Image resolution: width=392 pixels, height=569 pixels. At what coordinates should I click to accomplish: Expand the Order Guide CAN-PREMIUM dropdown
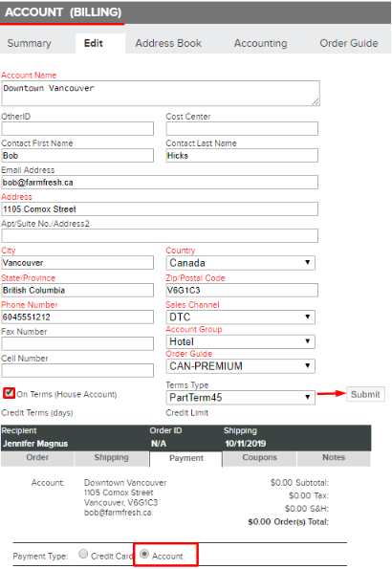coord(240,366)
